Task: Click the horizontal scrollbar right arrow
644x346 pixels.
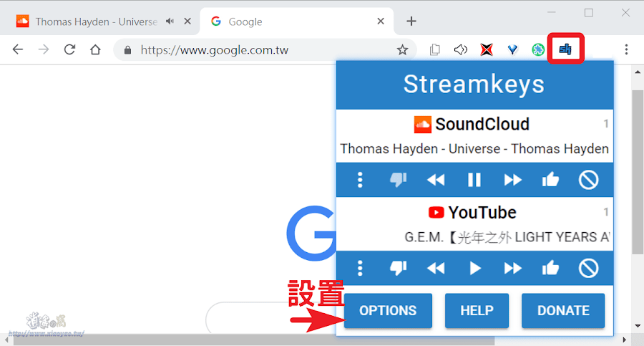Action: 625,340
